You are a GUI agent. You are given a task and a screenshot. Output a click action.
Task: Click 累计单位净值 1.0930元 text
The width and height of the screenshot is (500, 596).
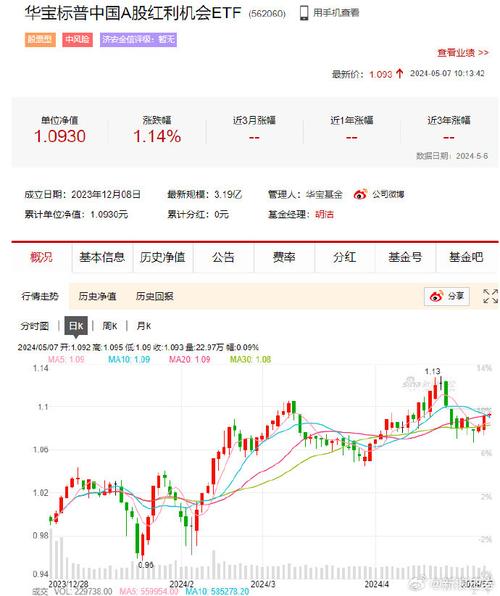[x=76, y=214]
